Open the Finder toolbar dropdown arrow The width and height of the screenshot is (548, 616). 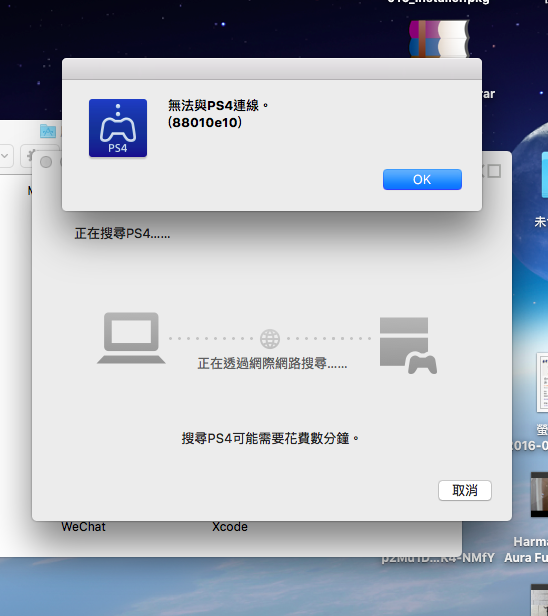coord(5,156)
